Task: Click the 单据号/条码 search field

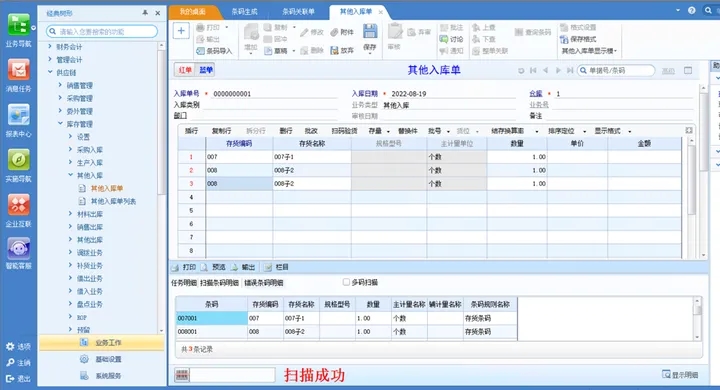Action: (615, 70)
